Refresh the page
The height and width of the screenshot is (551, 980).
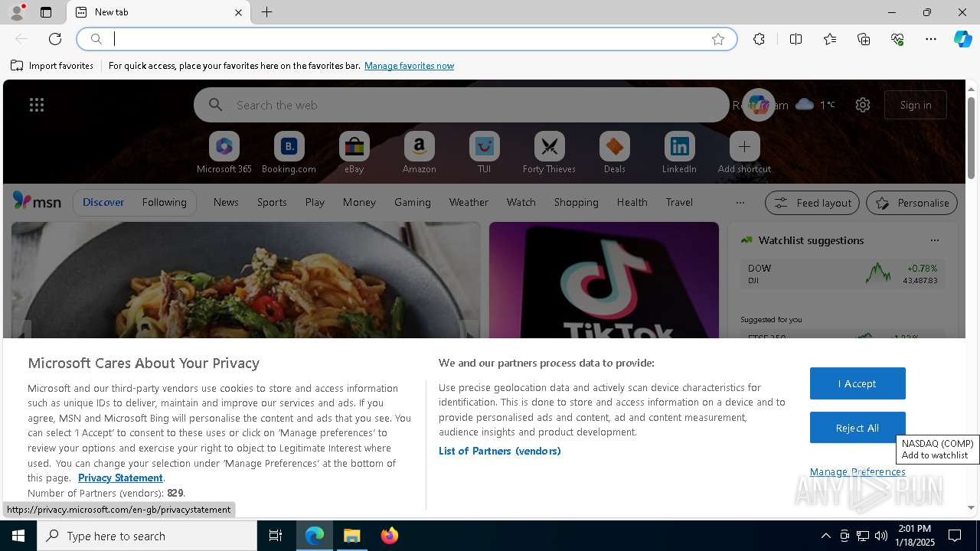click(x=55, y=39)
